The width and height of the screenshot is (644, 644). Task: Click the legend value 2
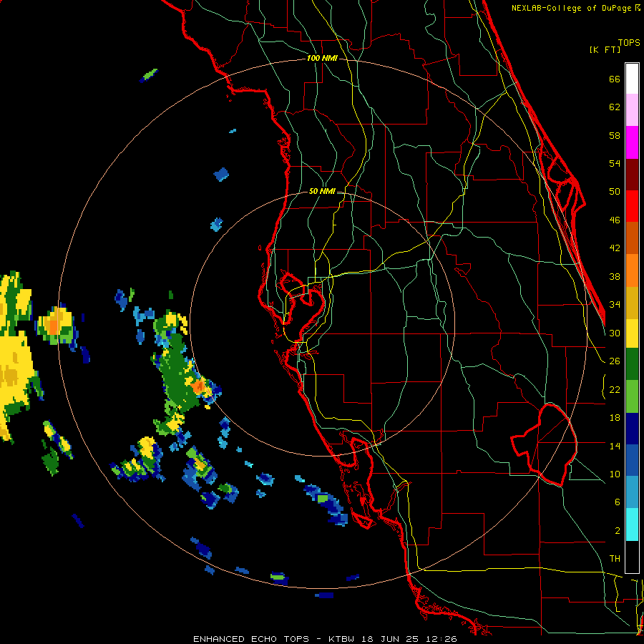tap(618, 531)
